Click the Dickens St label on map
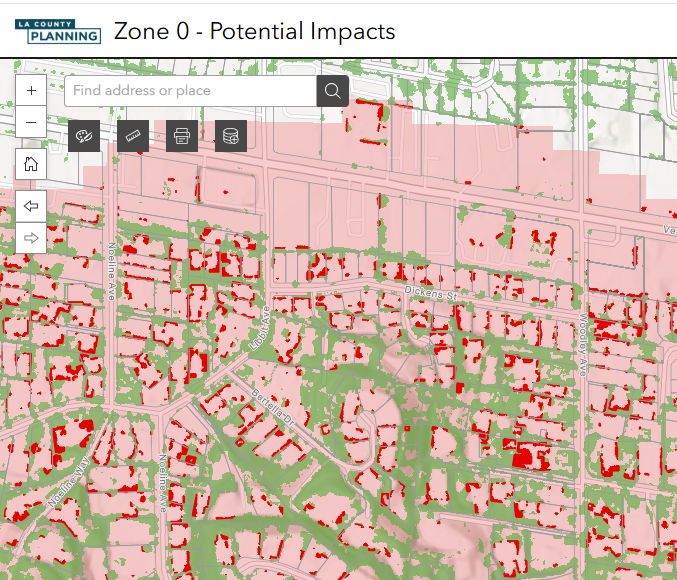677x580 pixels. click(430, 293)
